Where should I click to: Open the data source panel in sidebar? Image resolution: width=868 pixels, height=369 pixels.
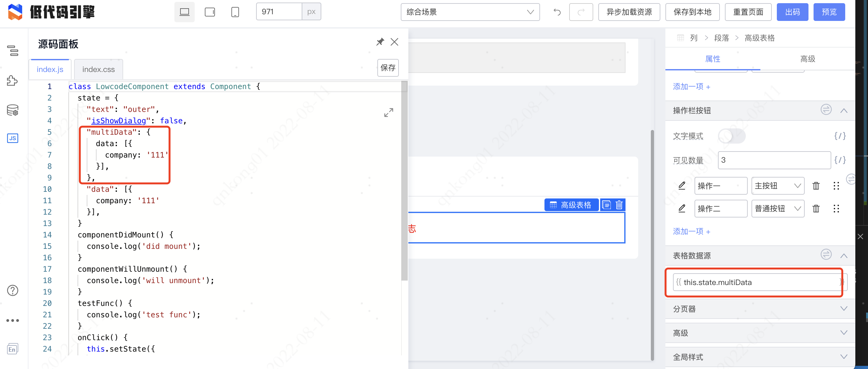pyautogui.click(x=12, y=110)
